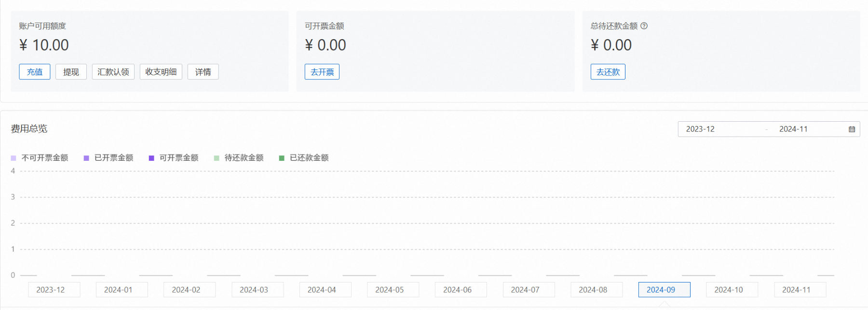Open the date range calendar icon
Image resolution: width=868 pixels, height=310 pixels.
coord(852,129)
